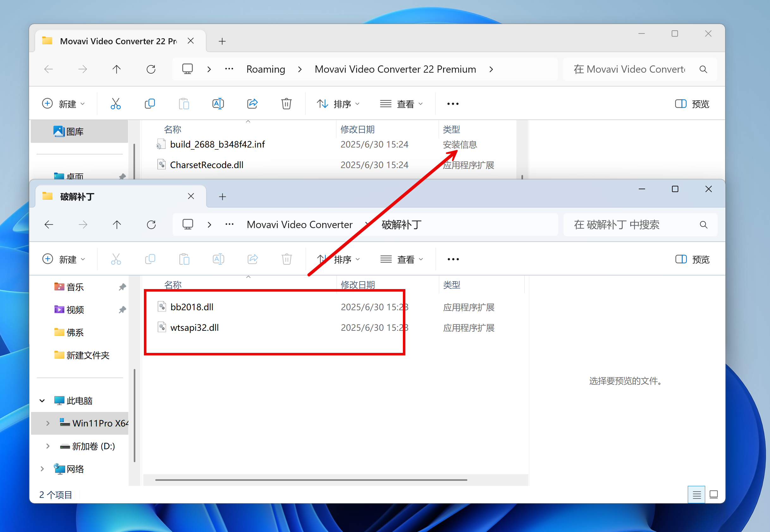Go up one level in 破解补丁 window
The image size is (770, 532).
pyautogui.click(x=117, y=225)
